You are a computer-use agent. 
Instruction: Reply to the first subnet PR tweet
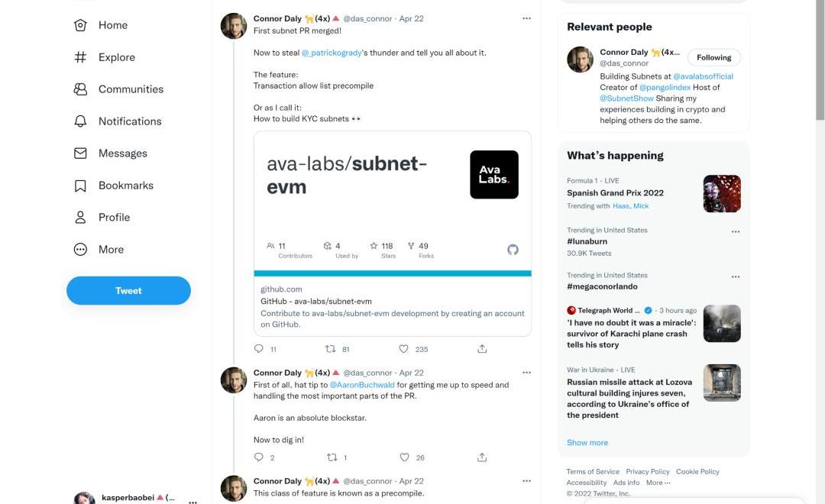[259, 349]
